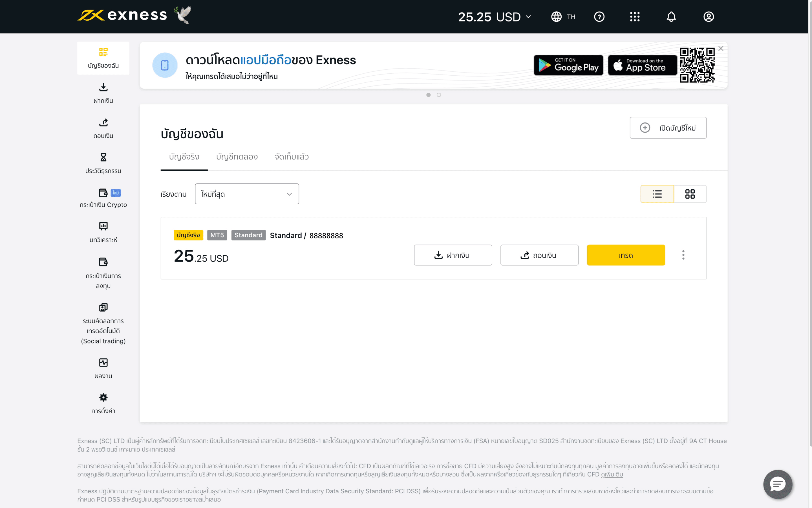Viewport: 812px width, 508px height.
Task: Open ประวัติธุรกรรม transaction history in sidebar
Action: pyautogui.click(x=103, y=164)
